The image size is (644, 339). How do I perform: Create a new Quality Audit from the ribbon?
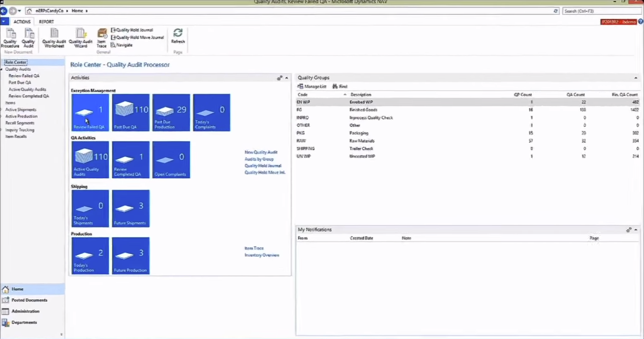click(28, 38)
